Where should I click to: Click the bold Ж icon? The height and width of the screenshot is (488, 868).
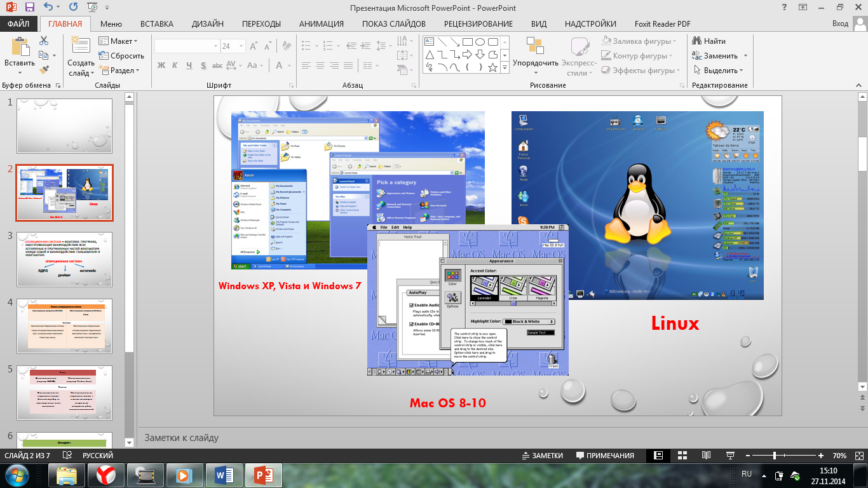161,65
